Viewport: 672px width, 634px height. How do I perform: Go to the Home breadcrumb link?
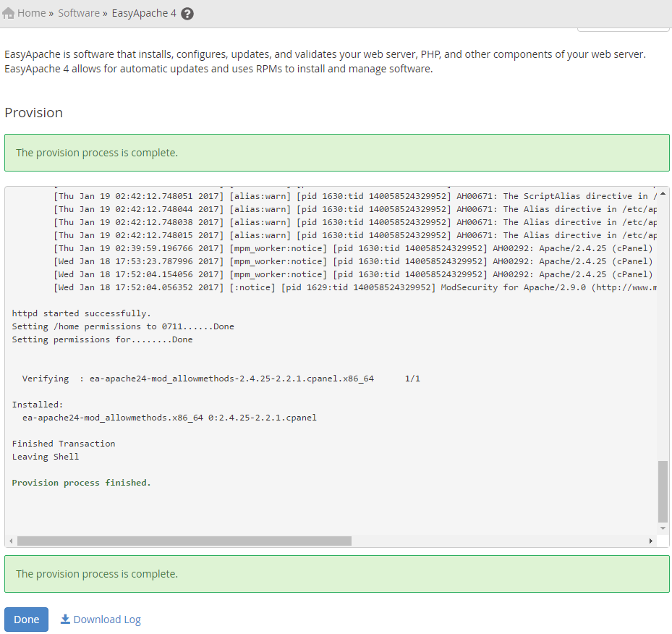coord(31,13)
